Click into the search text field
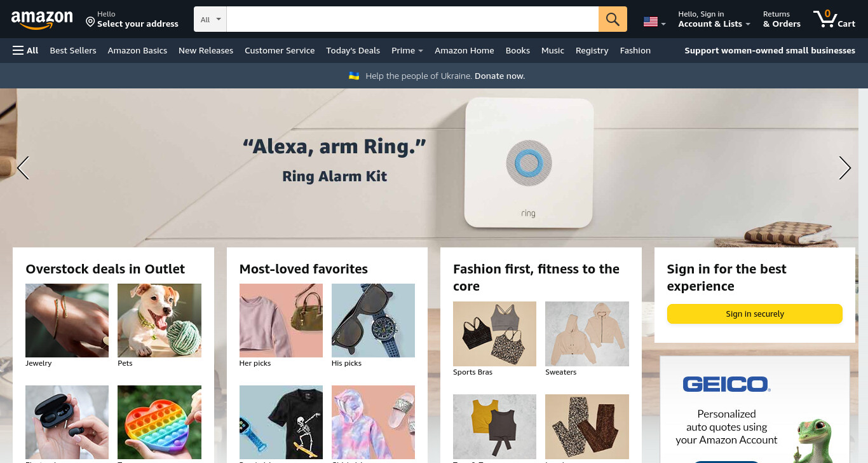 [412, 19]
